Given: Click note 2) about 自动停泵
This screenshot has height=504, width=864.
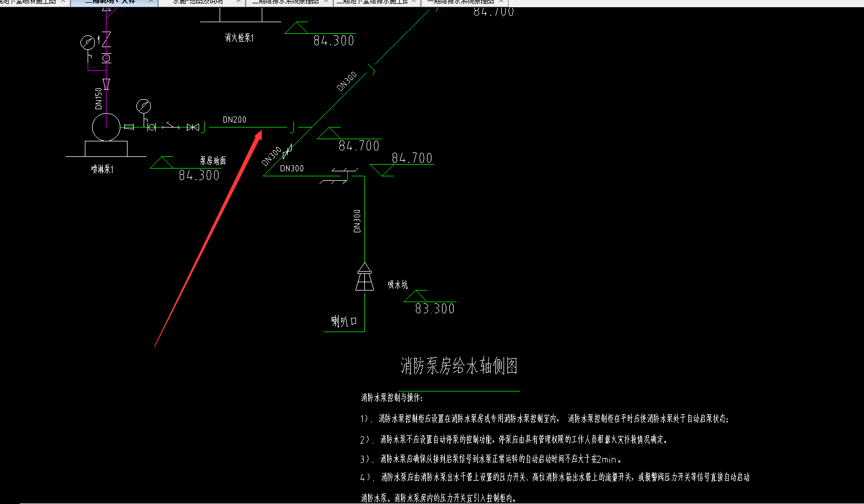Looking at the screenshot, I should coord(514,440).
